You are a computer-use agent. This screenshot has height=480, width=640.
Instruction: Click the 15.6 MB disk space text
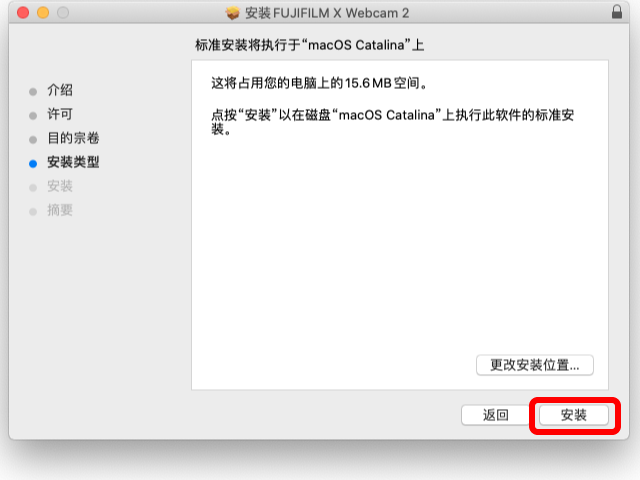(x=368, y=83)
